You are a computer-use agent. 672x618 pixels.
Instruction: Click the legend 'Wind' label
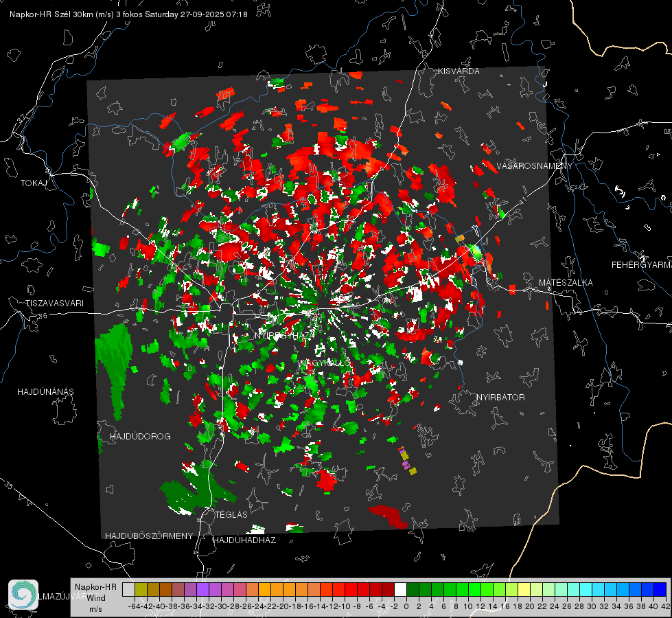tap(95, 597)
